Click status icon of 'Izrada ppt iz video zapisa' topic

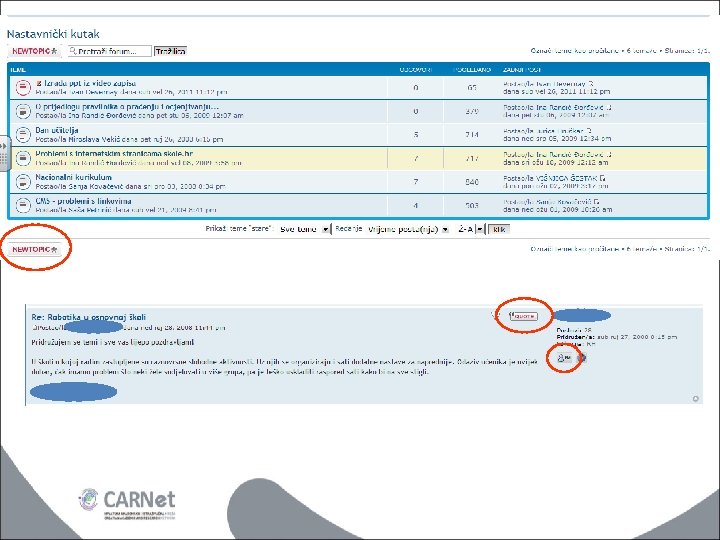pyautogui.click(x=22, y=87)
